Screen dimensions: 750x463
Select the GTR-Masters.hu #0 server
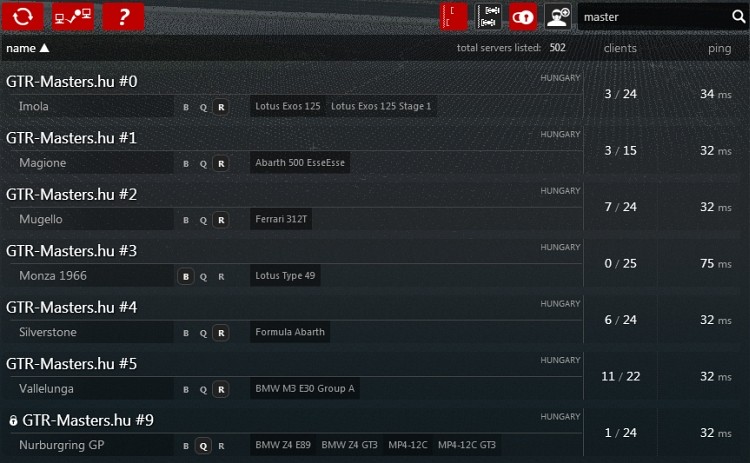(x=72, y=81)
